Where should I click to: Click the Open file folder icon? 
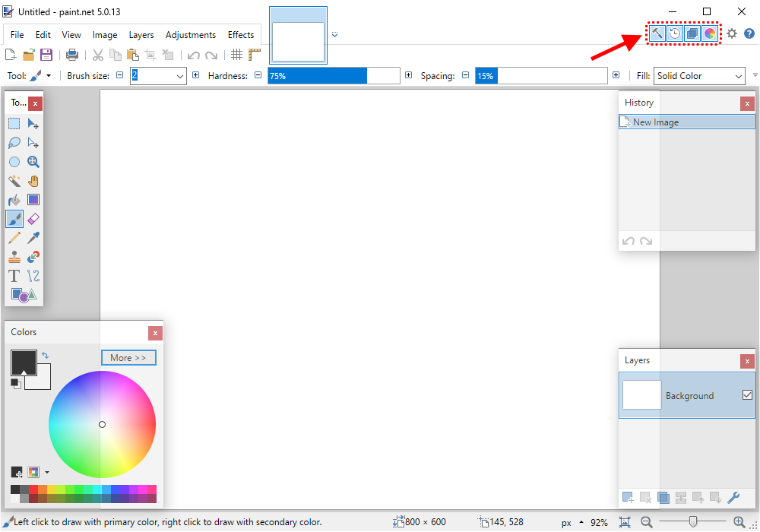(29, 55)
